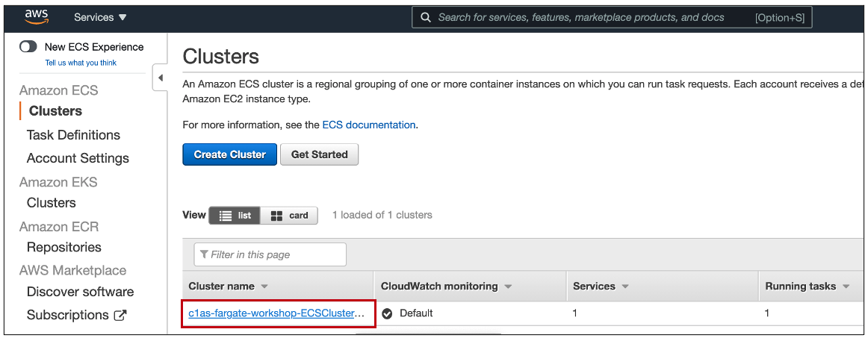Click the Default monitoring check icon
Screen dimensions: 868x338
tap(388, 313)
